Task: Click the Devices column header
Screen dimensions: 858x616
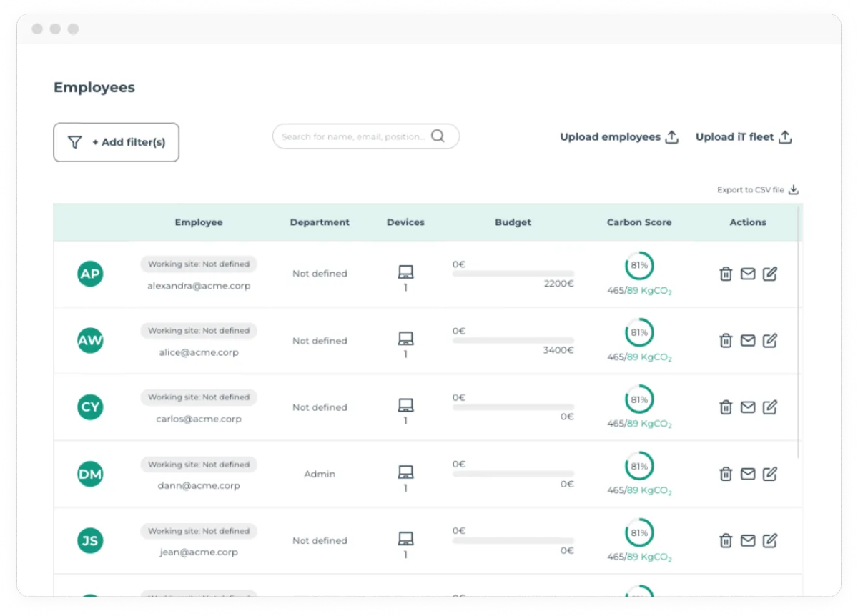Action: (x=405, y=222)
